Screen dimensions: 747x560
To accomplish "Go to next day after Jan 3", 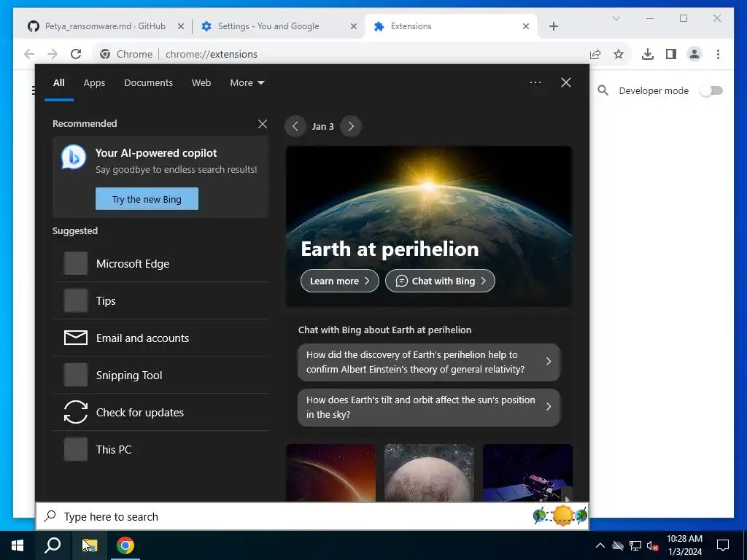I will click(351, 127).
